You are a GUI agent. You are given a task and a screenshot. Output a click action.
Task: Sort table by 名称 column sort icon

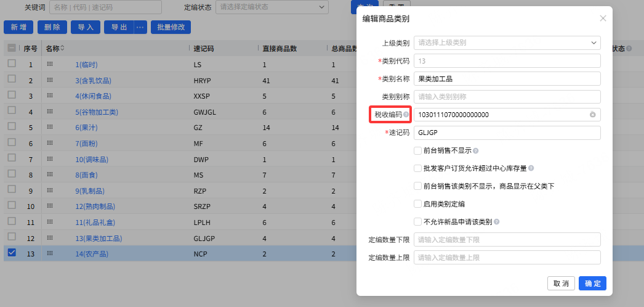(x=62, y=49)
